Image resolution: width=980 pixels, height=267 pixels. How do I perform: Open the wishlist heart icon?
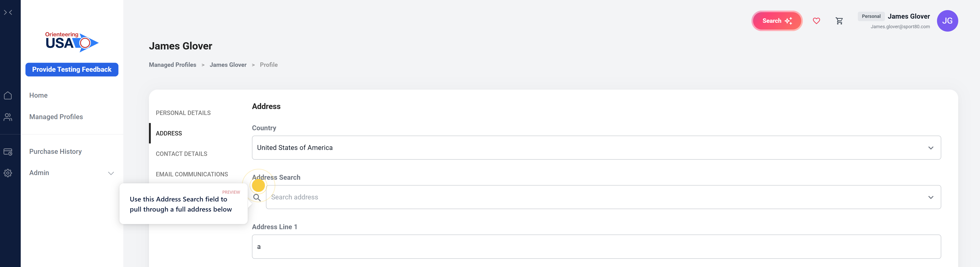tap(816, 21)
